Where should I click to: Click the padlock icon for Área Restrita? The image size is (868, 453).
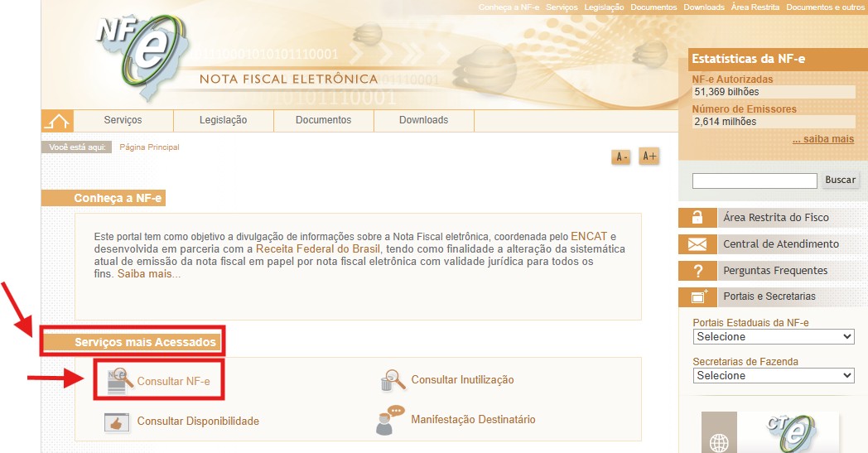click(697, 218)
